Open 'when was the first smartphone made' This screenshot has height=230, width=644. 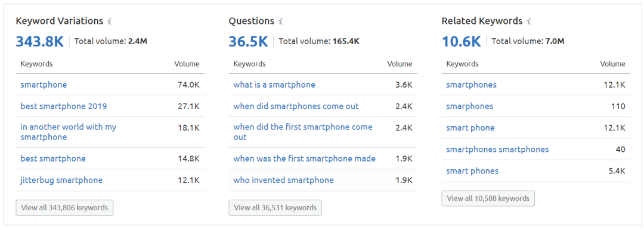pyautogui.click(x=304, y=158)
